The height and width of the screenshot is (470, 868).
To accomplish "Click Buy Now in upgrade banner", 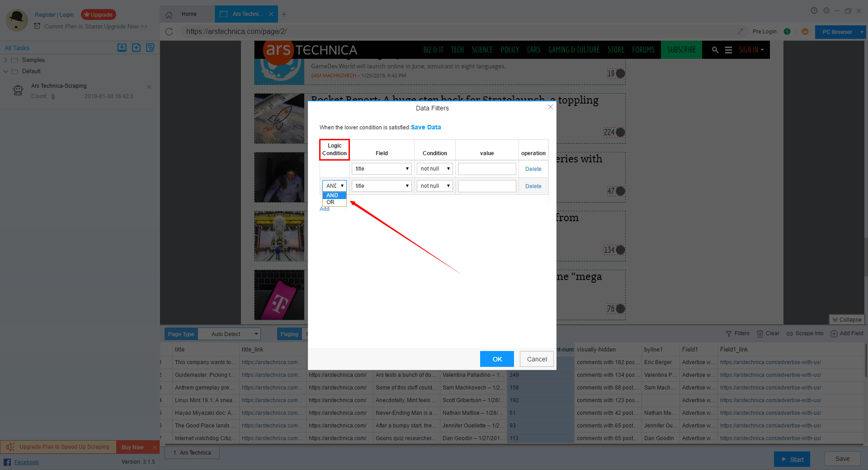I will [132, 447].
